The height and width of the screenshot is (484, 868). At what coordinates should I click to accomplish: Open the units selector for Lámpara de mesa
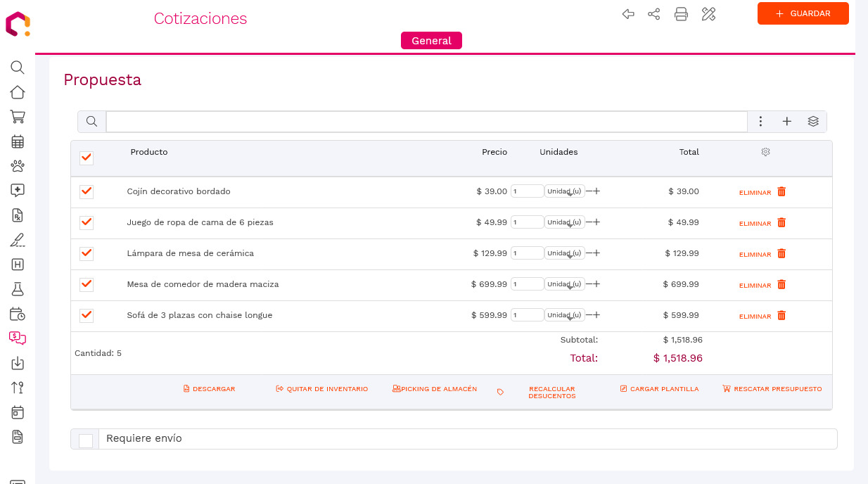click(563, 253)
